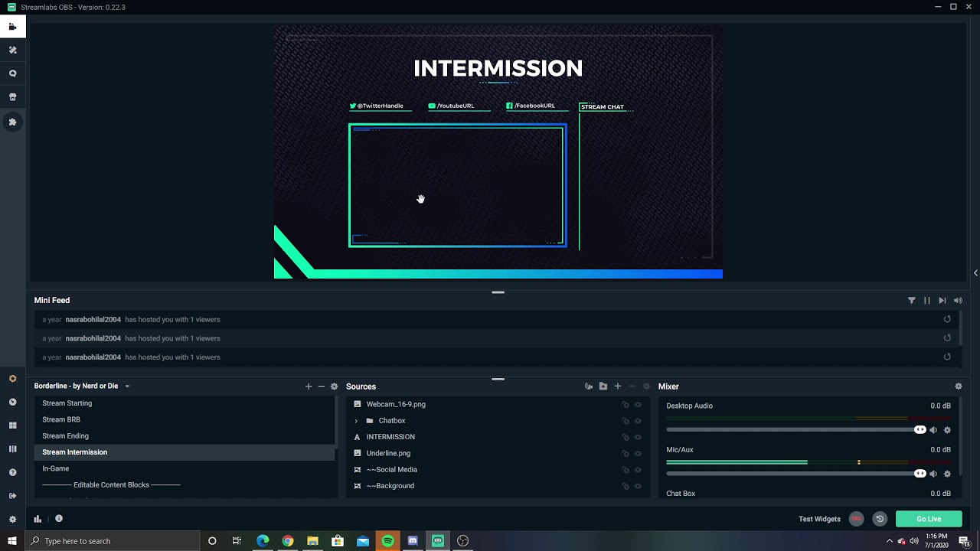Hide the ~~Social Media source eye icon

tap(638, 470)
